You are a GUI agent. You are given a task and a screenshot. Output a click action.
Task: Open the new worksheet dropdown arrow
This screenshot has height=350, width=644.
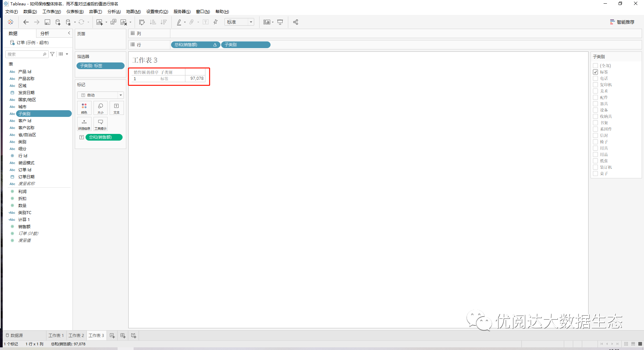106,22
